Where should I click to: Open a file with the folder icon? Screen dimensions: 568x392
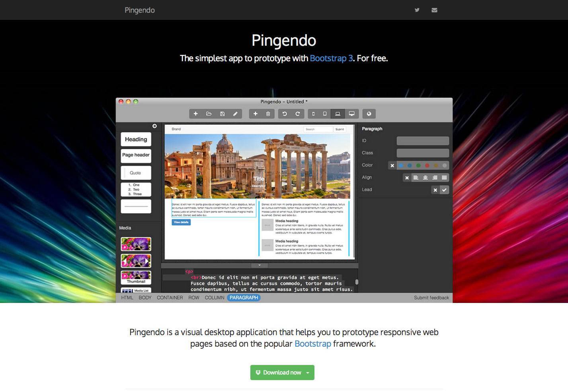[209, 114]
